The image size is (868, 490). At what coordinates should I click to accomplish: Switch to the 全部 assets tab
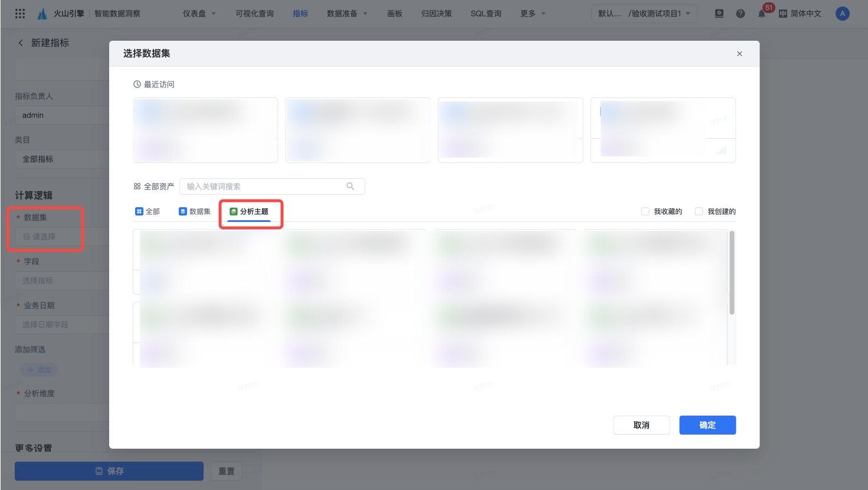tap(148, 211)
